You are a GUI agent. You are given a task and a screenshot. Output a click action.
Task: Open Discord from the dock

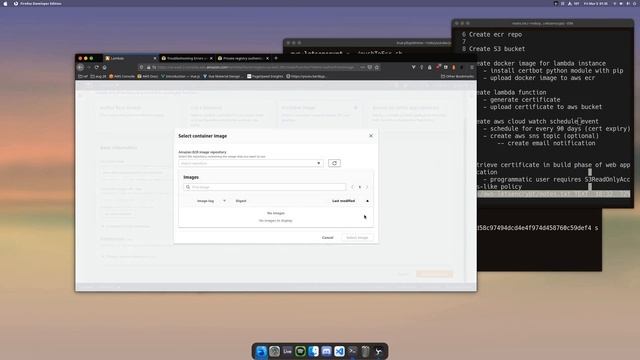coord(326,351)
